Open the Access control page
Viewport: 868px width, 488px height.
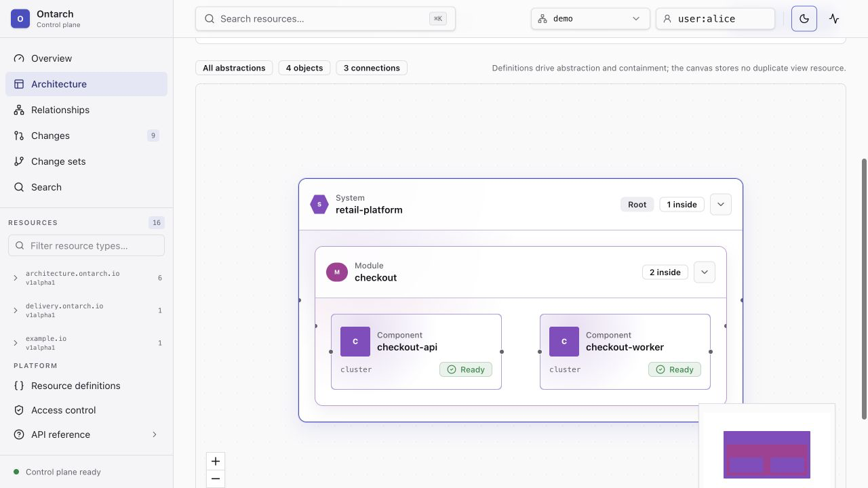(86, 410)
